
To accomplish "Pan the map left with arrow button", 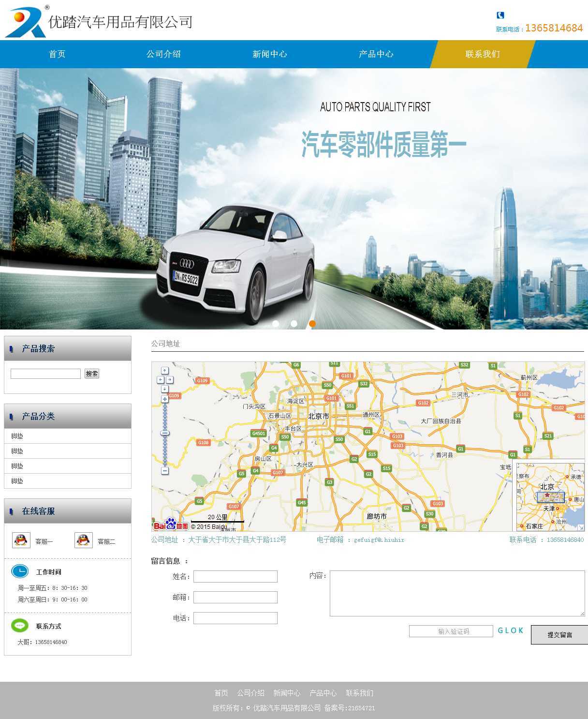I will coord(160,380).
